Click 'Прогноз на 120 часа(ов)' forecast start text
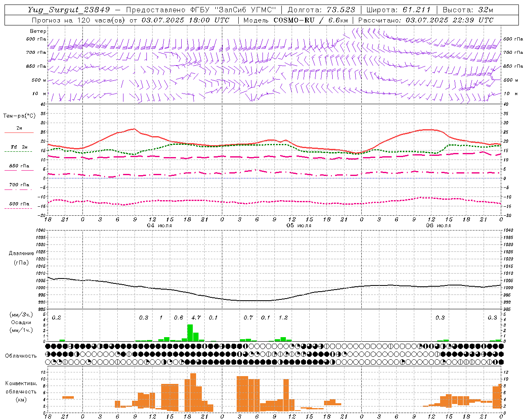This screenshot has width=525, height=420. (130, 20)
